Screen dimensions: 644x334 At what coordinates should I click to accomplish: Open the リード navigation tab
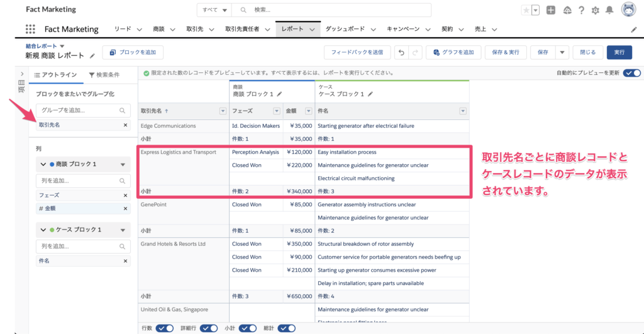(123, 29)
